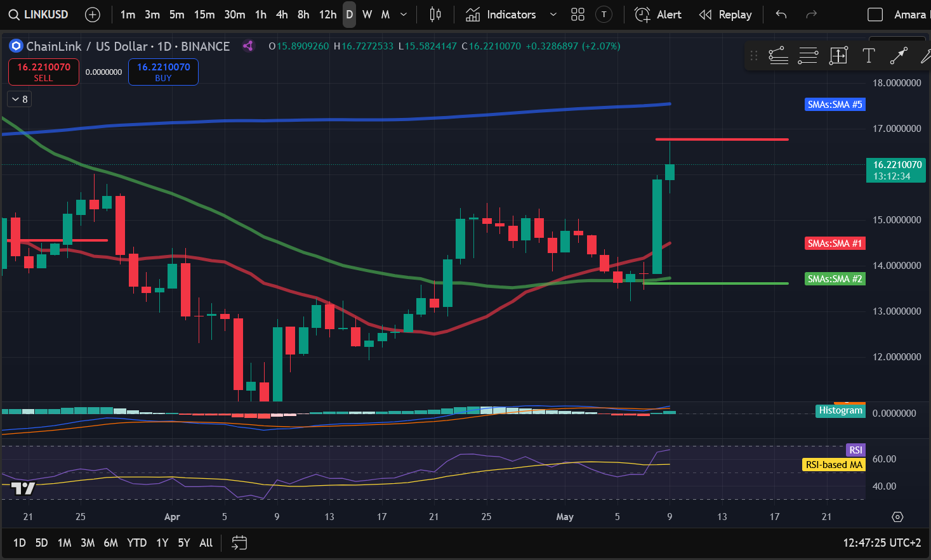Set date range to 5D
The height and width of the screenshot is (560, 931).
pos(42,543)
